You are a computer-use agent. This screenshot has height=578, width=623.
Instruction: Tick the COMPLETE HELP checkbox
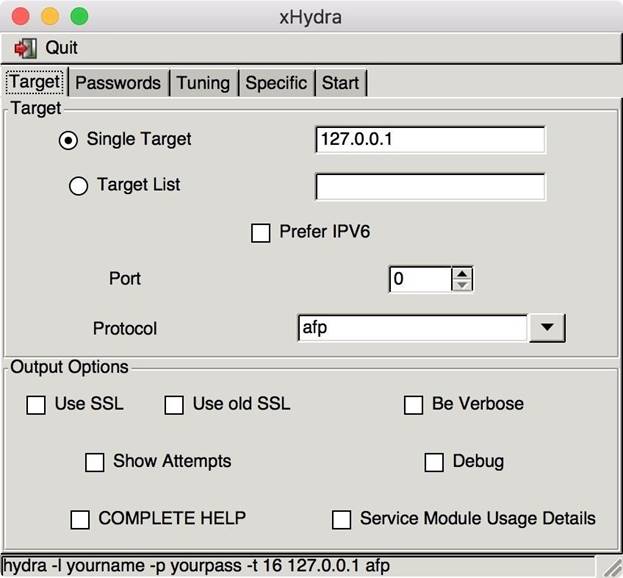click(80, 519)
